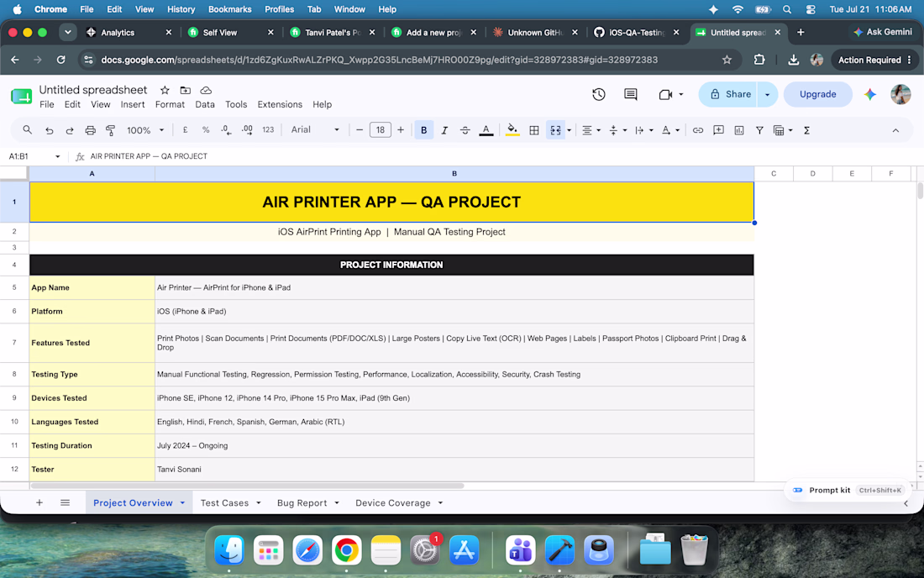924x578 pixels.
Task: Open the Arial font dropdown
Action: coord(315,130)
